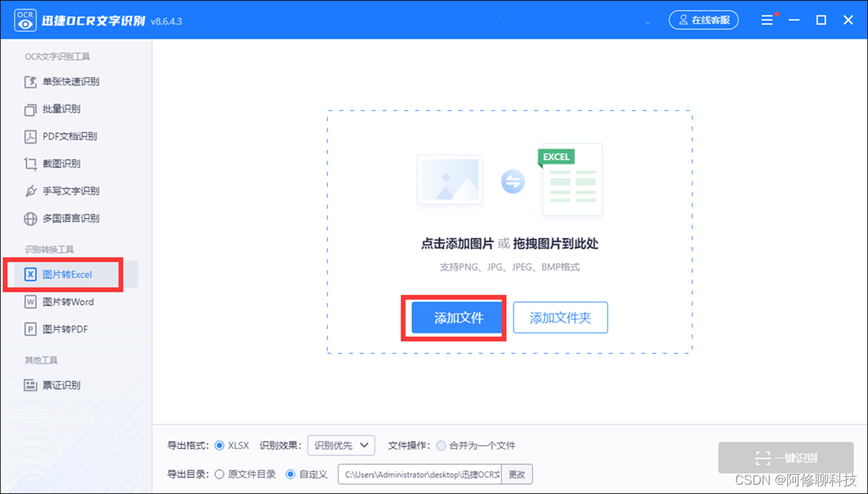
Task: Select XLSX export format radio
Action: [x=219, y=446]
